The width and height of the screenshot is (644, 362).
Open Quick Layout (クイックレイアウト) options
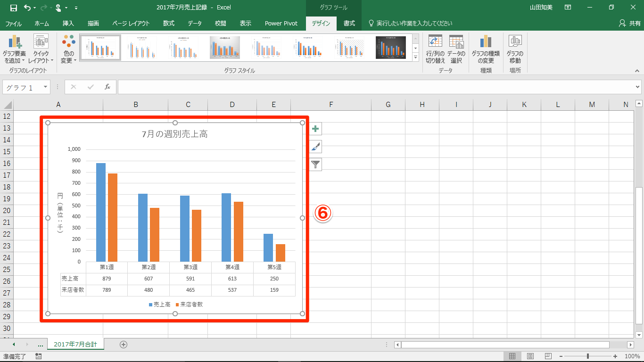click(41, 49)
